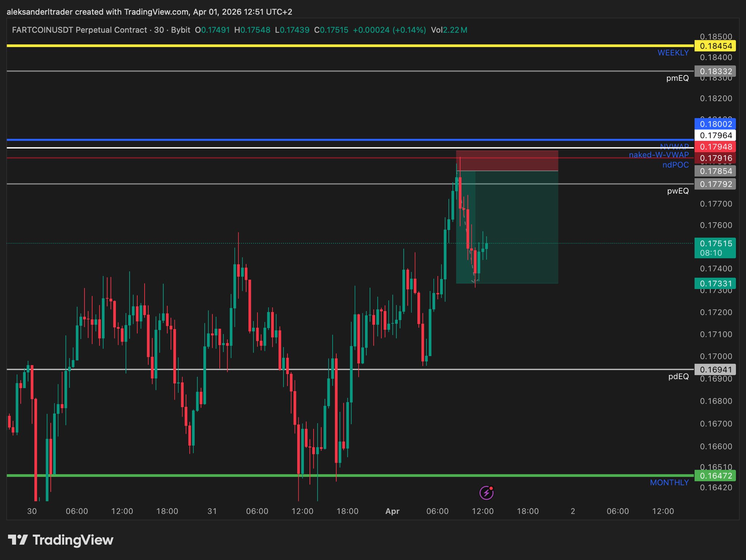Click the Apr date marker on time axis
This screenshot has width=746, height=560.
tap(392, 511)
